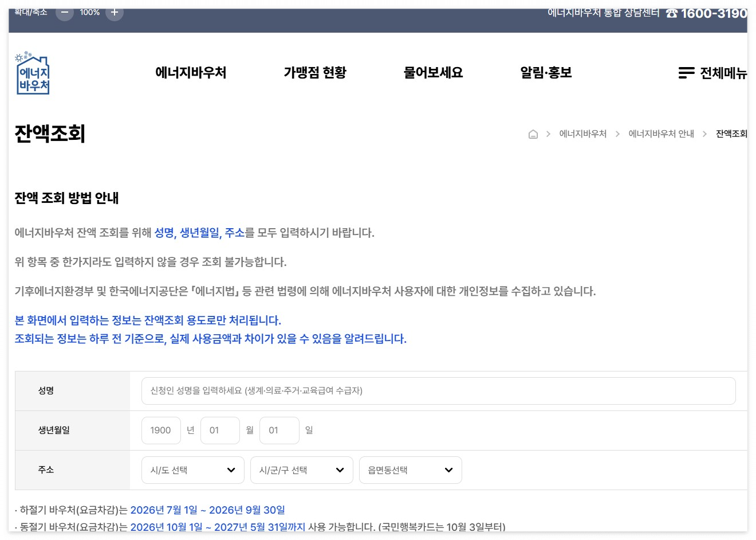Click the 에너지바우처 안내 breadcrumb link
This screenshot has width=756, height=540.
(661, 134)
